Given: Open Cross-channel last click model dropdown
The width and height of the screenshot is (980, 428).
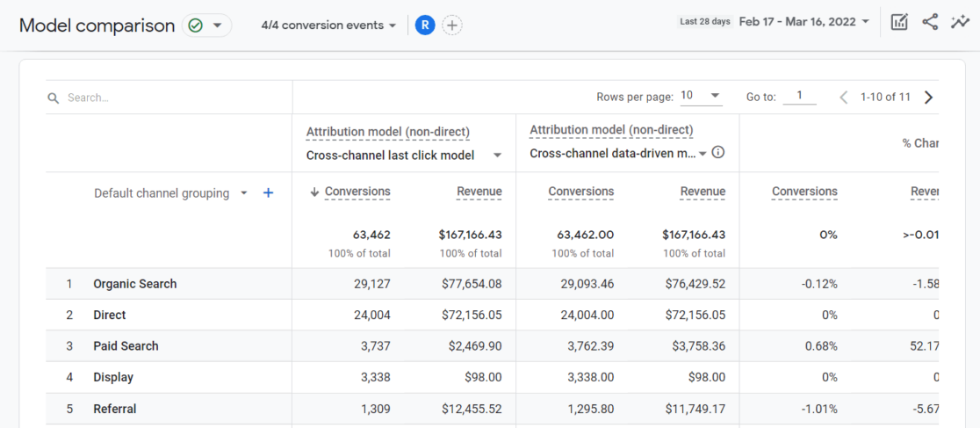Looking at the screenshot, I should tap(404, 156).
